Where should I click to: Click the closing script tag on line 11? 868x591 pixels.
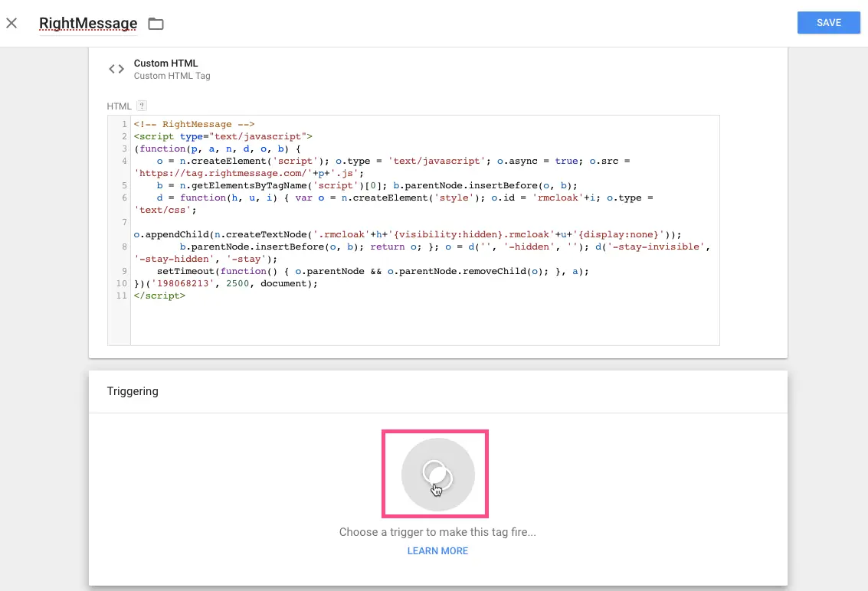(159, 295)
